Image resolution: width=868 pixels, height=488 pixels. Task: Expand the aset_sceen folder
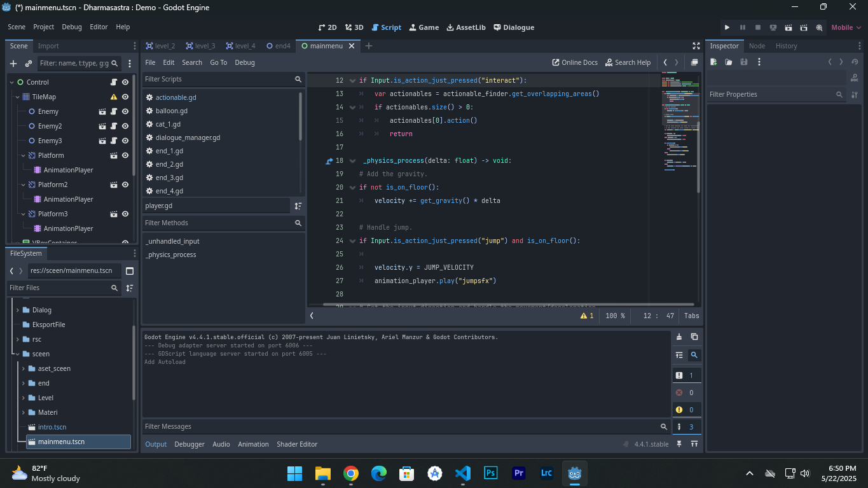(x=23, y=368)
